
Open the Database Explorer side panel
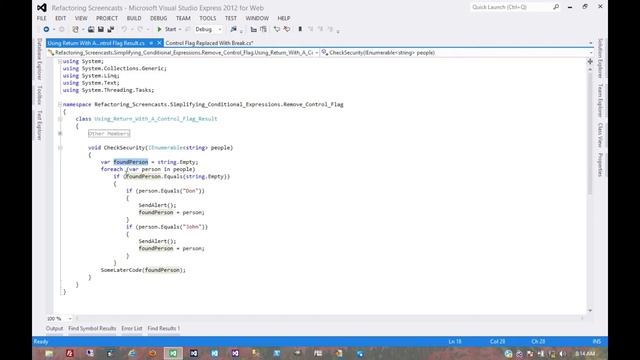click(x=39, y=59)
